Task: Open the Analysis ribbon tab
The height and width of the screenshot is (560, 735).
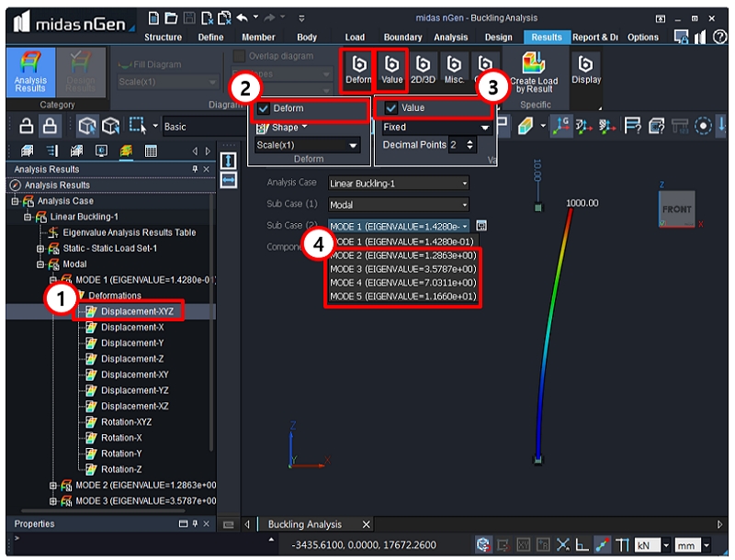Action: coord(450,37)
